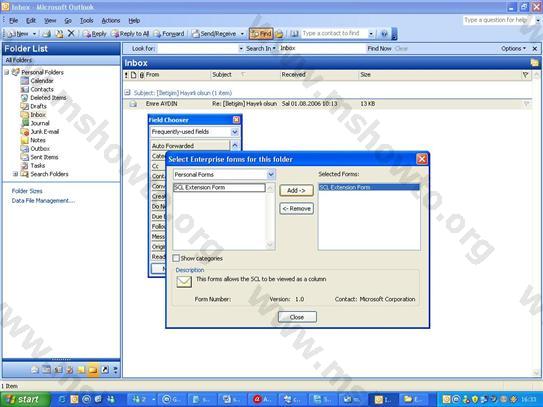543x407 pixels.
Task: Open Frequently-used fields dropdown in Field Chooser
Action: 234,132
